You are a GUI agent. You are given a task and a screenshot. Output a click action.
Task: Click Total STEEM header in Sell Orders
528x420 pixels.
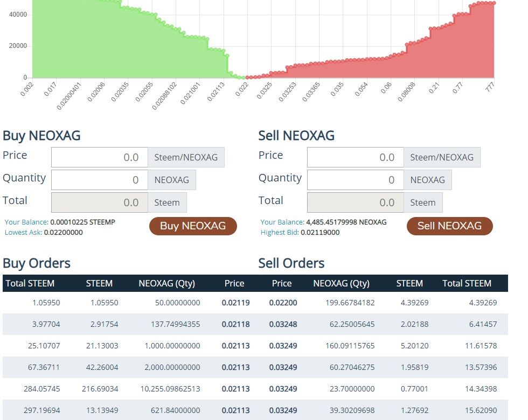(467, 283)
